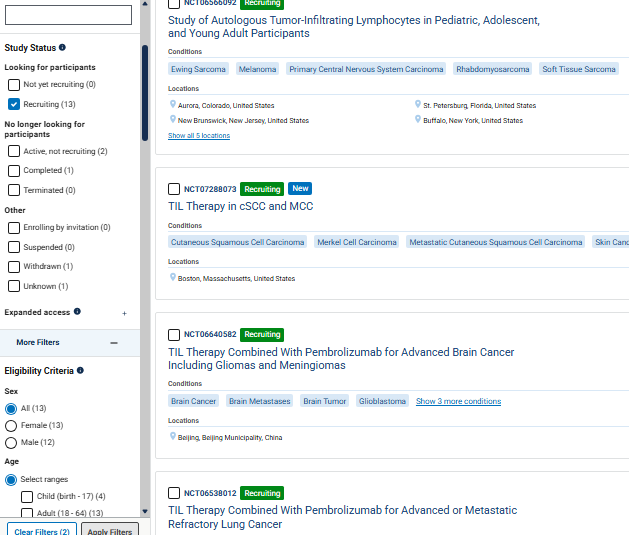629x535 pixels.
Task: Check Child (birth - 17) age range
Action: [x=27, y=496]
